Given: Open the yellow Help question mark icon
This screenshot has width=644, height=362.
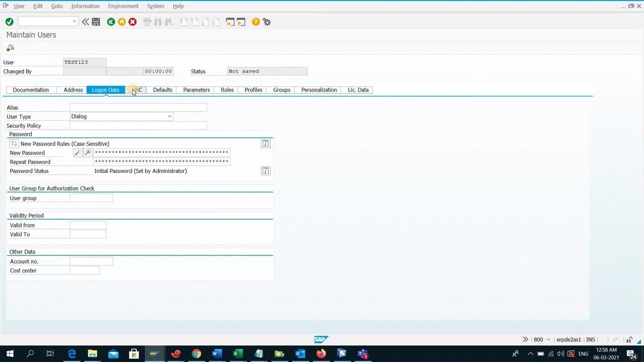Looking at the screenshot, I should coord(256,22).
